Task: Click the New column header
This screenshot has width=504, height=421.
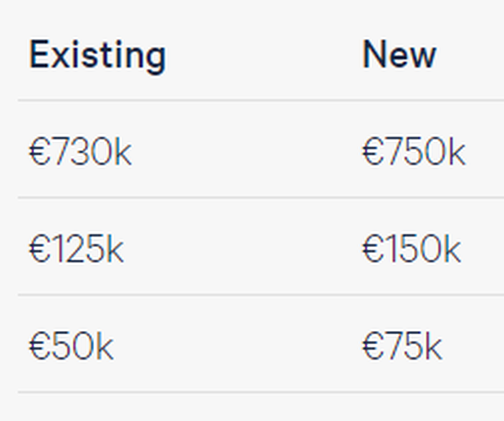Action: pos(399,54)
